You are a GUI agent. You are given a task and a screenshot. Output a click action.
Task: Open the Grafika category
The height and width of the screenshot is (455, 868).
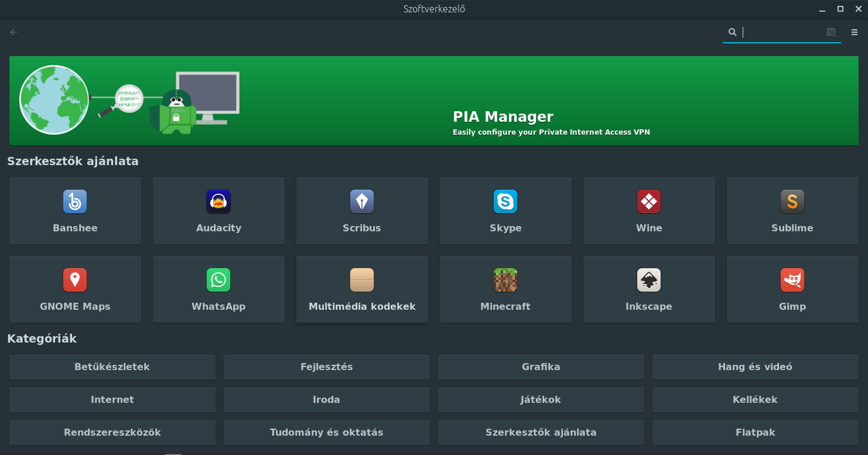(541, 367)
